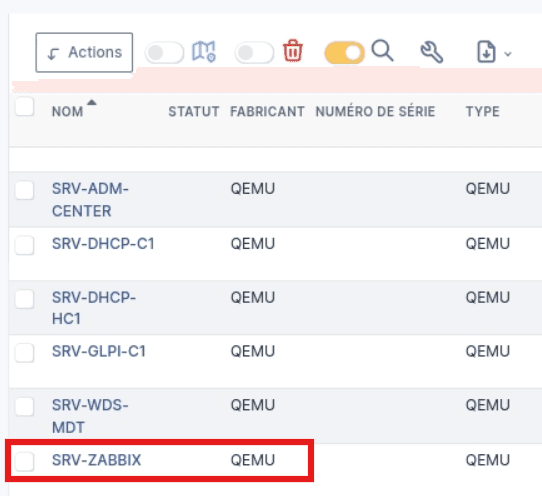Check the SRV-ADM-CENTER row checkbox
The image size is (542, 496).
(25, 190)
